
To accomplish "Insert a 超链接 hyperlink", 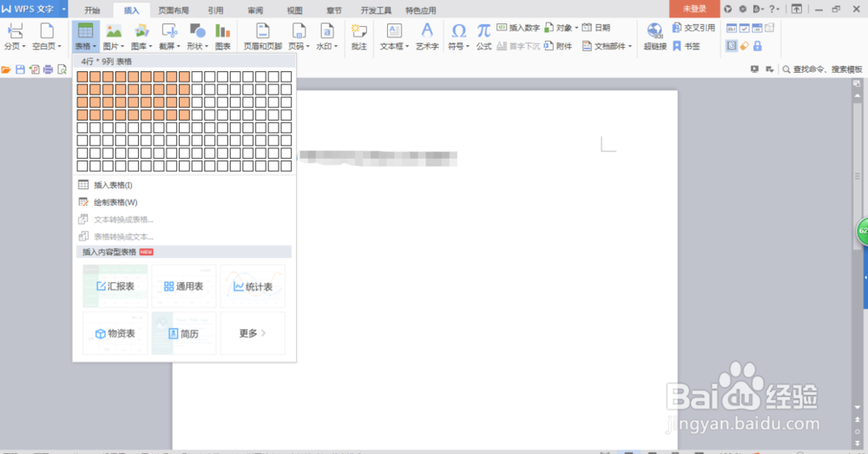I will [654, 36].
